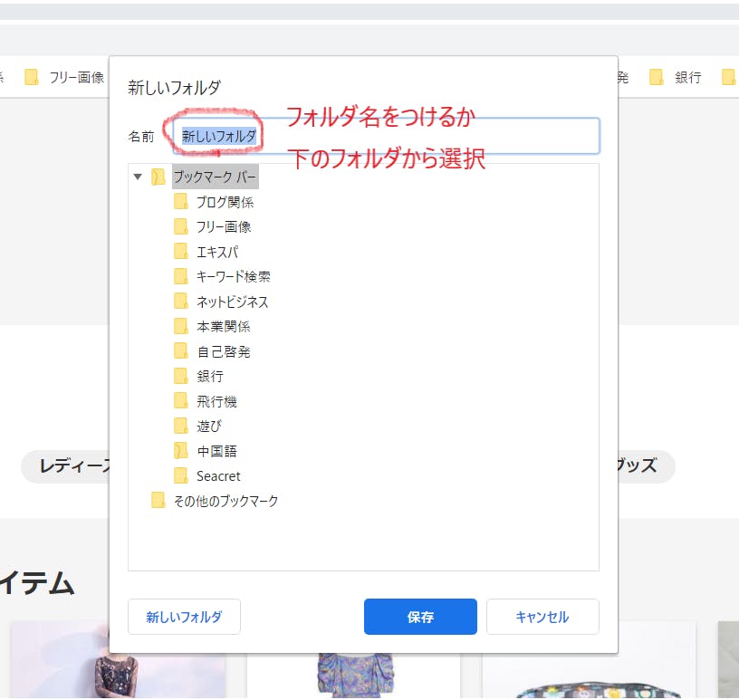
Task: Click the 中国語 folder icon
Action: pos(181,451)
